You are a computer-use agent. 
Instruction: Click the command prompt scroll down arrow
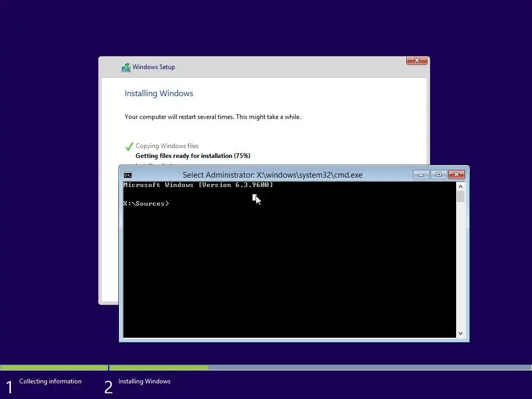[x=460, y=334]
